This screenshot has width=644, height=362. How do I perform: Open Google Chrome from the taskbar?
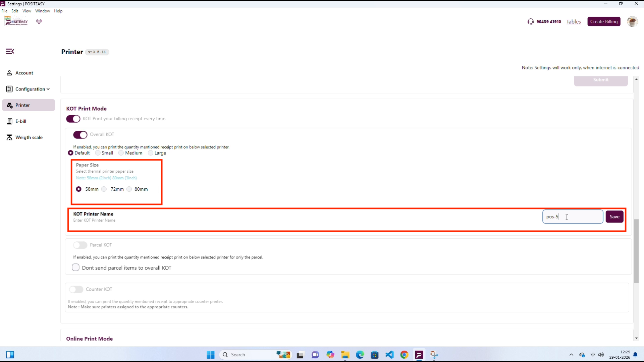point(404,355)
